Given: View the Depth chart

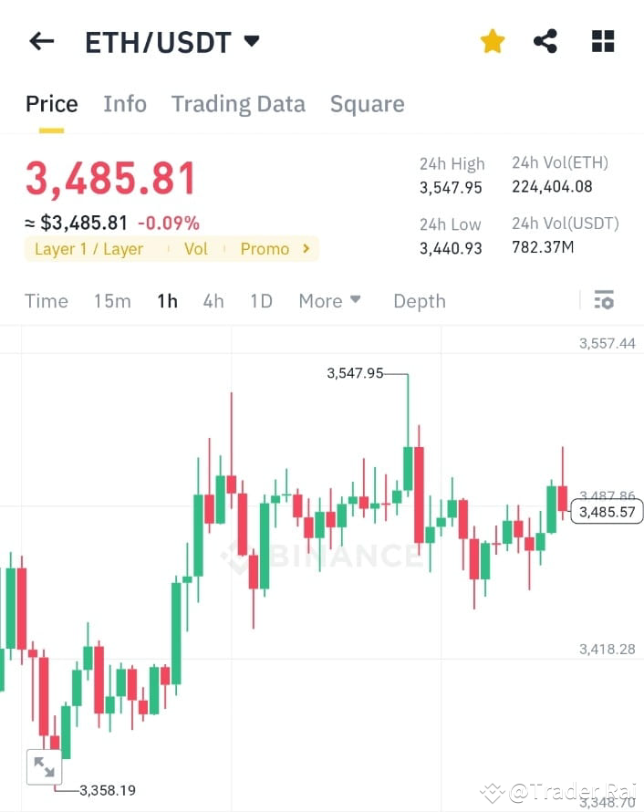Looking at the screenshot, I should pos(419,300).
